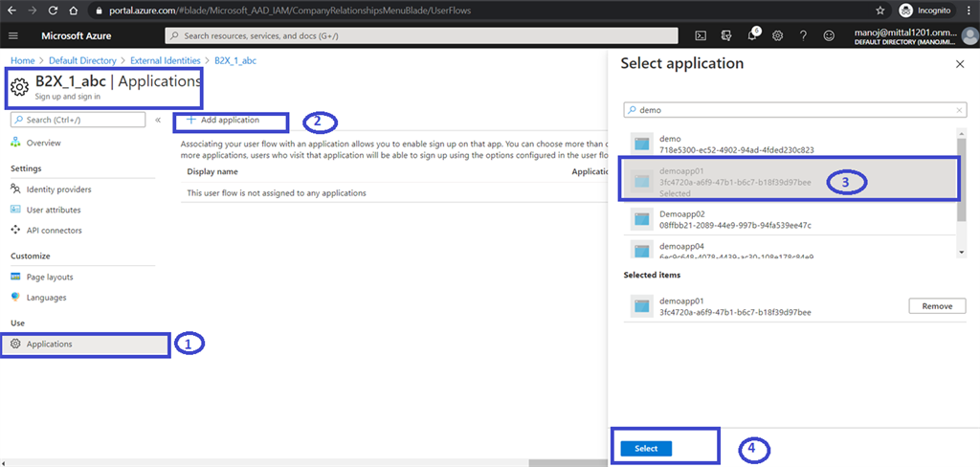Select Demoapp02 application in list
The width and height of the screenshot is (980, 467).
pos(790,219)
